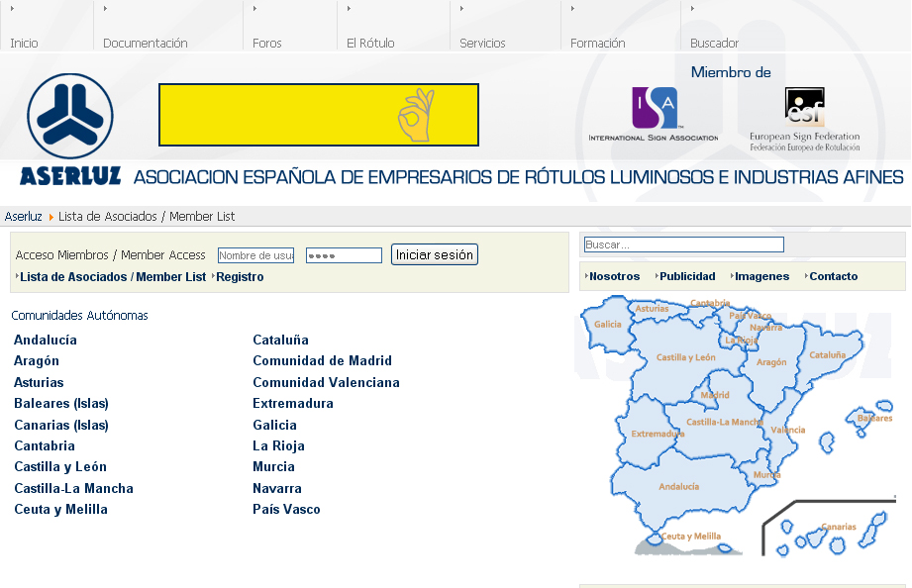
Task: Select Murcia in the communities list
Action: pyautogui.click(x=274, y=466)
